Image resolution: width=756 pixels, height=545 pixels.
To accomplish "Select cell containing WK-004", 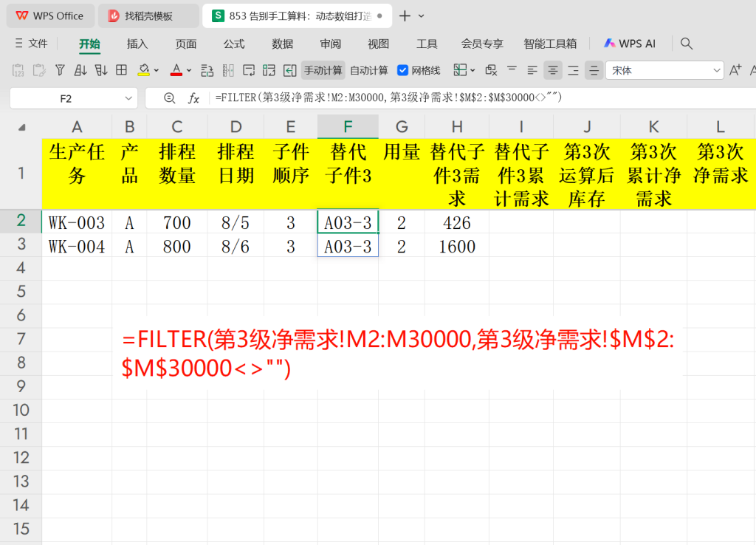I will point(77,246).
